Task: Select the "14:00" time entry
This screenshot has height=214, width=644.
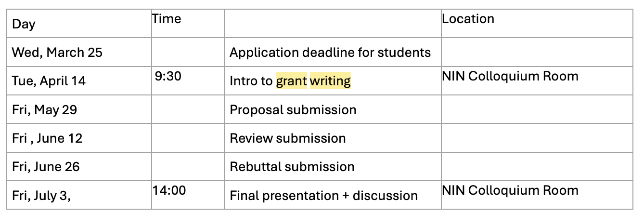Action: pos(169,190)
